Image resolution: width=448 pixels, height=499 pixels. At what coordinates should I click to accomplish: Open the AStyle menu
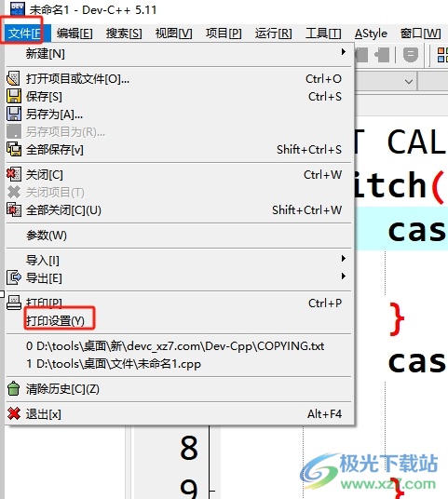(371, 34)
